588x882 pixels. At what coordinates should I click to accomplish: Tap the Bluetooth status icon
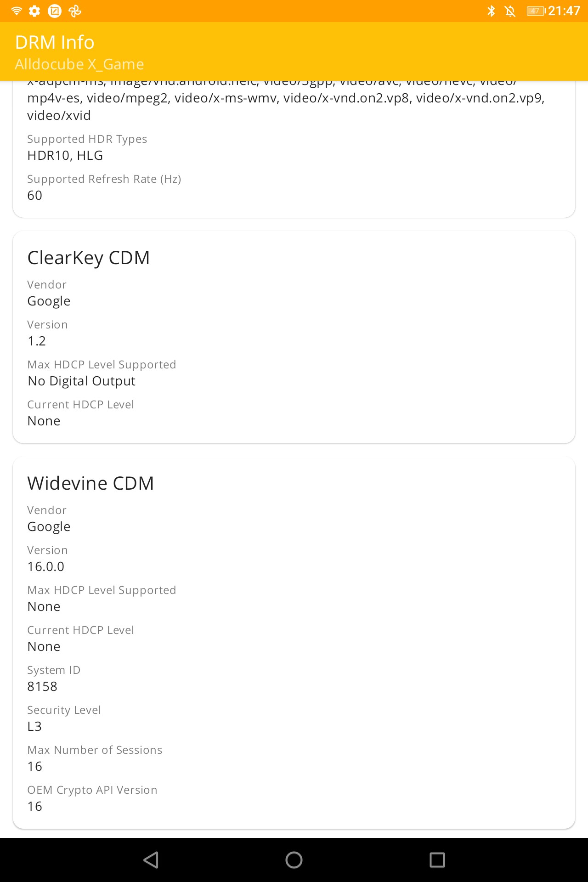[x=491, y=11]
